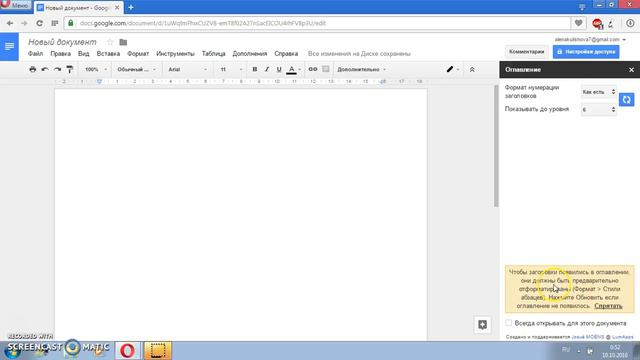
Task: Open the Docs home icon
Action: (9, 47)
